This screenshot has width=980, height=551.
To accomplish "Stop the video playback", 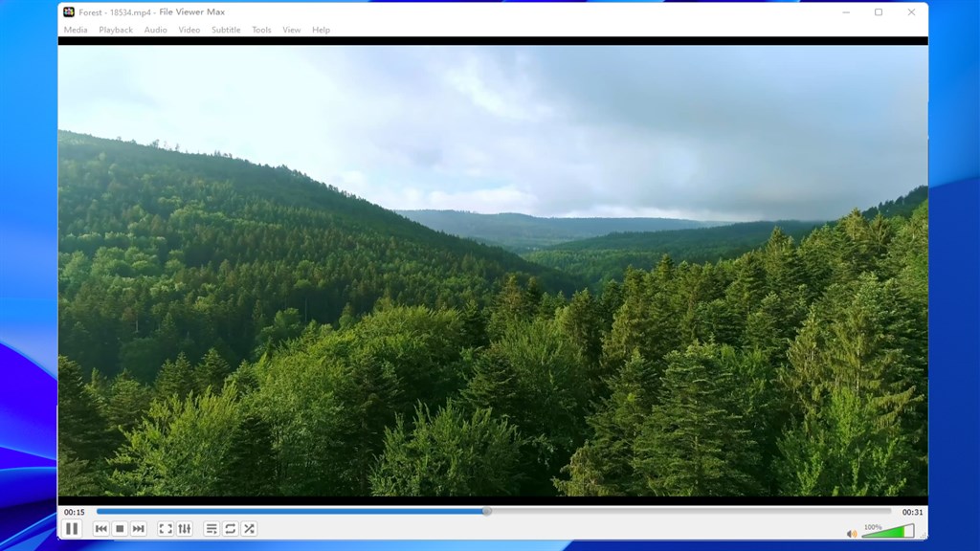I will point(120,528).
